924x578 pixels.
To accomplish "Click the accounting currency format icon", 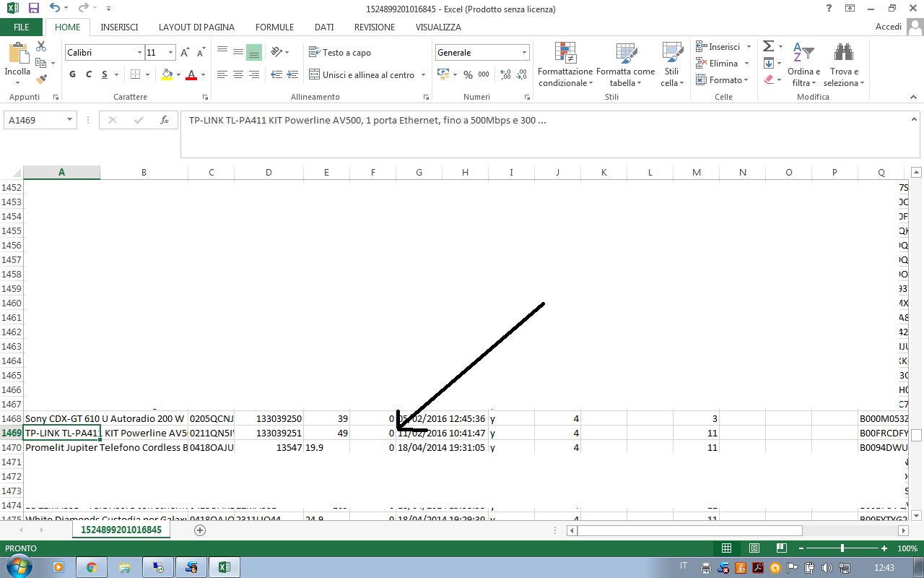I will tap(442, 74).
